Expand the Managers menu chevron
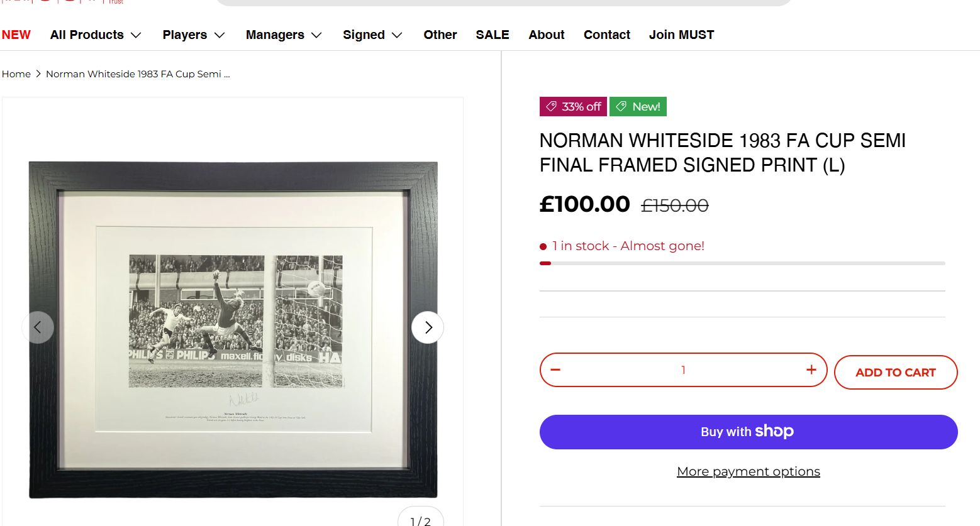Screen dimensions: 980x526 (316, 35)
